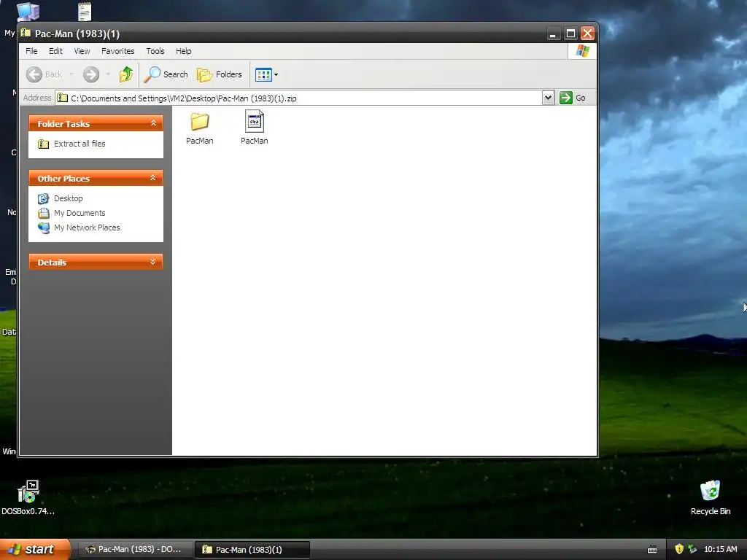Toggle the Folders pane button
Image resolution: width=747 pixels, height=560 pixels.
coord(220,74)
